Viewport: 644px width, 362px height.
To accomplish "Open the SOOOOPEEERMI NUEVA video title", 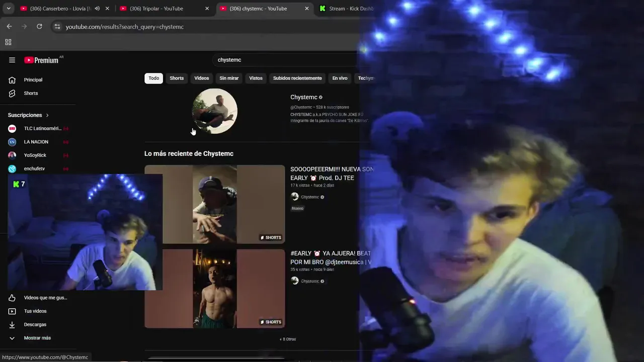I will [x=332, y=173].
